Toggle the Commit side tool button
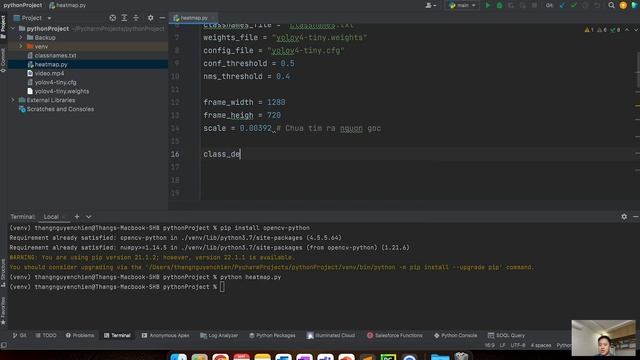 pyautogui.click(x=3, y=60)
